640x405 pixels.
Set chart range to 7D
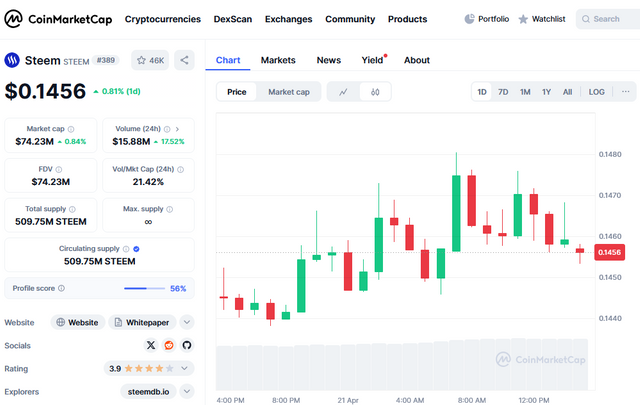point(503,92)
